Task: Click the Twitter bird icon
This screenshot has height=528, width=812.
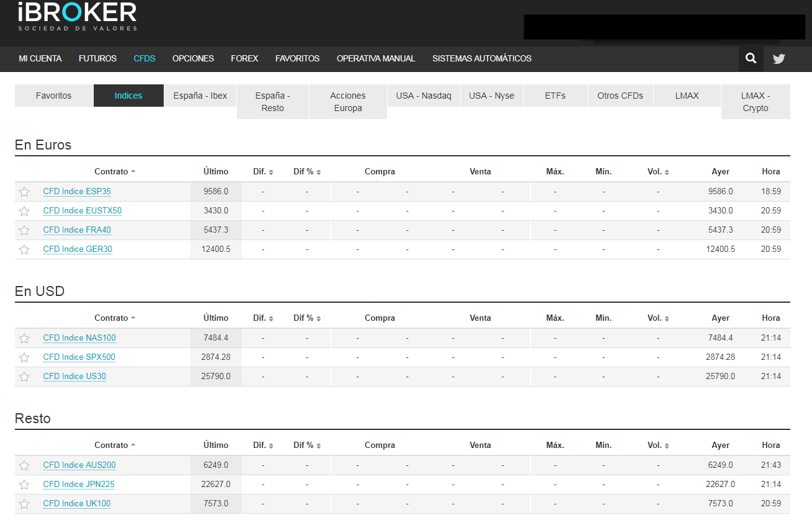Action: [779, 59]
